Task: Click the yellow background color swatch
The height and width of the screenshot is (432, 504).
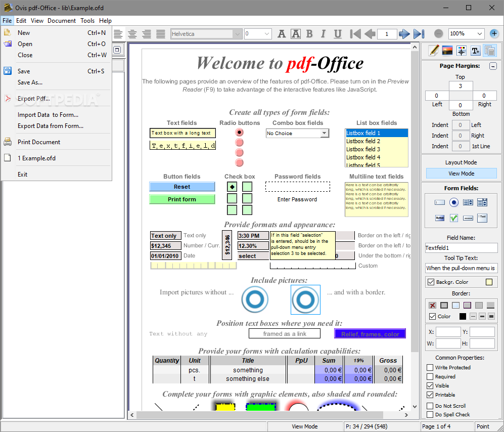Action: 489,282
